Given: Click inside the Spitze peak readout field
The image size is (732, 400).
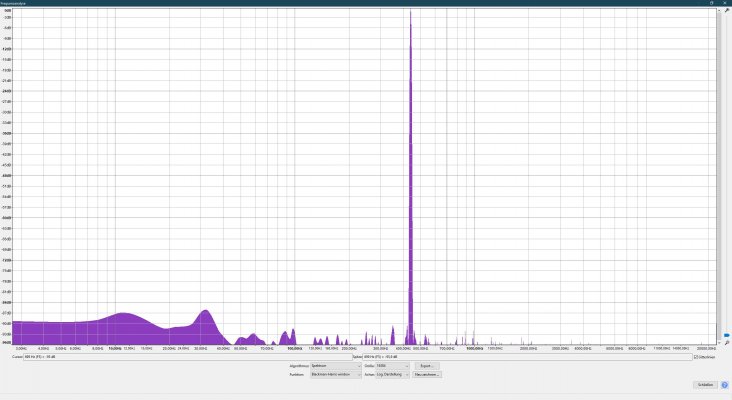Looking at the screenshot, I should (x=528, y=357).
